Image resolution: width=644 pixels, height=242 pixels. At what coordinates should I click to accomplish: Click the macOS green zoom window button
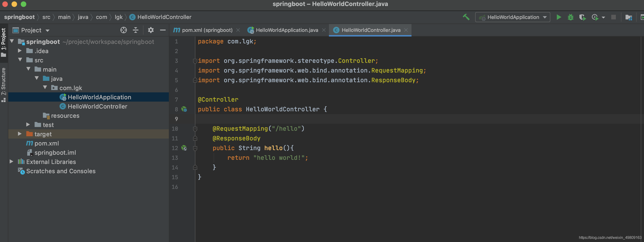[x=24, y=4]
